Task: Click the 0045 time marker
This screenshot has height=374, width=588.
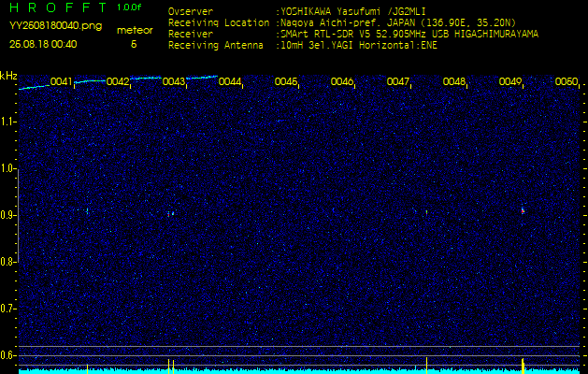Action: coord(286,81)
